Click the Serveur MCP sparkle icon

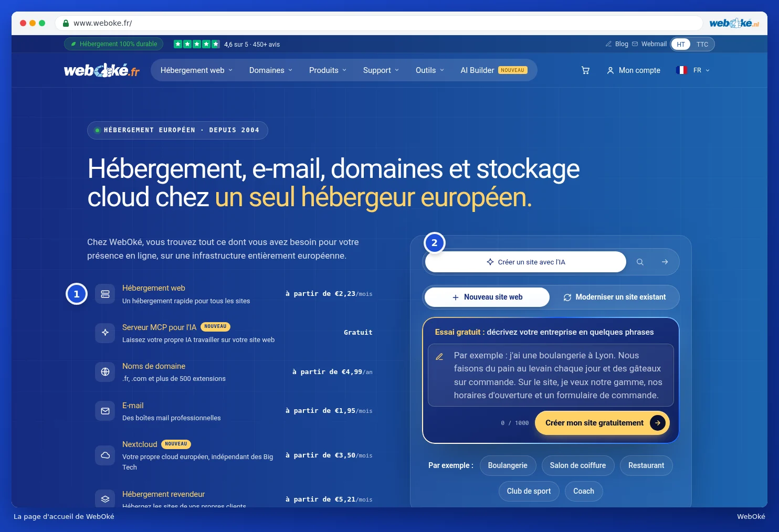[x=105, y=333]
